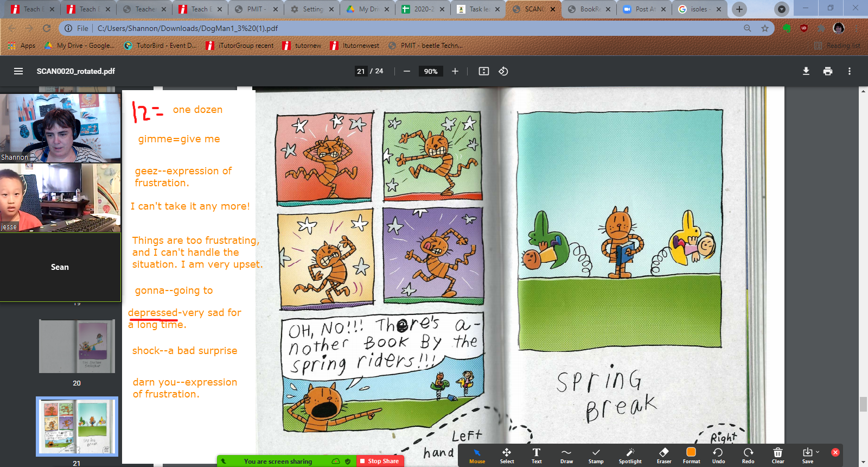This screenshot has width=868, height=467.
Task: Open My Drive - Google bookmark
Action: tap(79, 46)
